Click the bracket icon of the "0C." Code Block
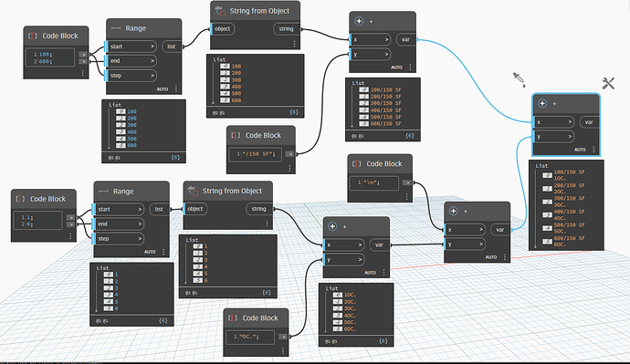Image resolution: width=630 pixels, height=364 pixels. (x=233, y=317)
